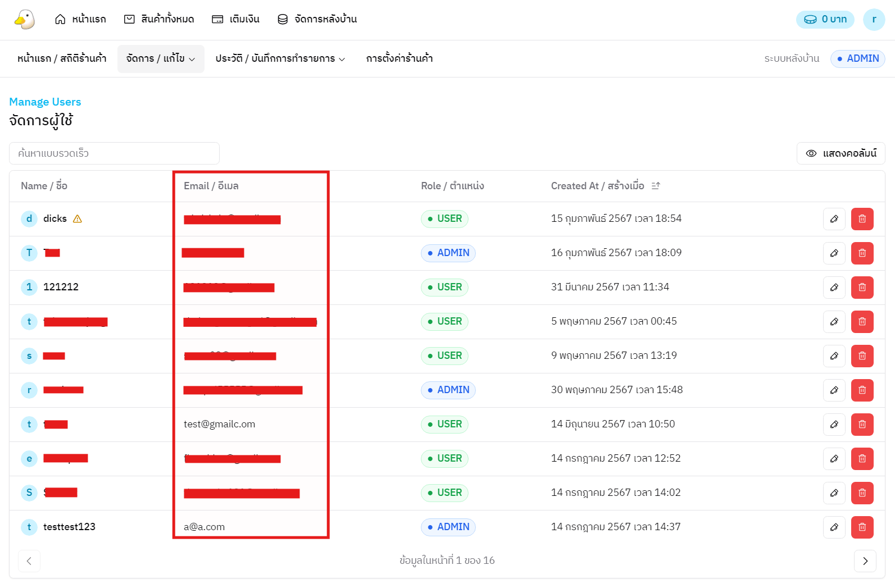Go to previous page of users
The image size is (895, 588).
coord(29,561)
